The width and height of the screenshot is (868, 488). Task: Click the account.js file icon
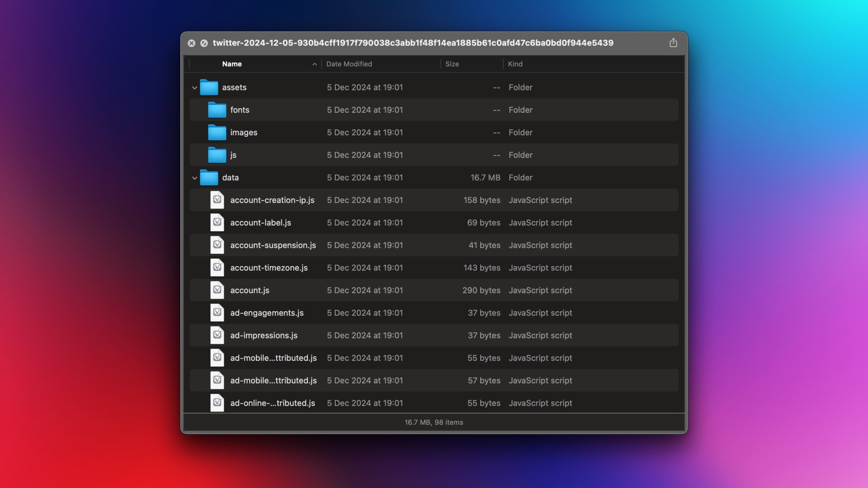[217, 290]
